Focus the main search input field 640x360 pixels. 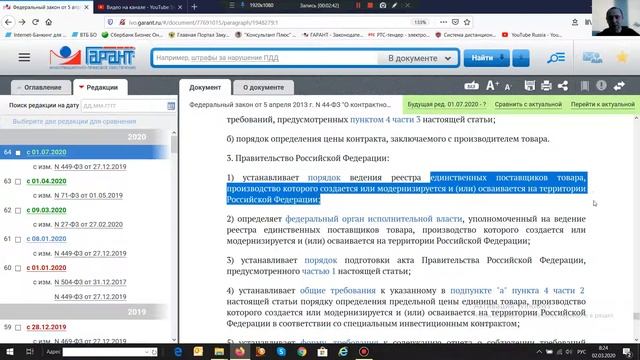click(x=265, y=58)
